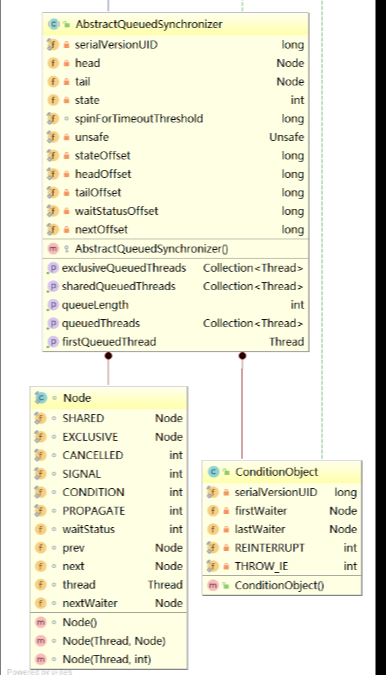Screen dimensions: 386x675
Task: Select the thread field in Node
Action: coord(108,585)
